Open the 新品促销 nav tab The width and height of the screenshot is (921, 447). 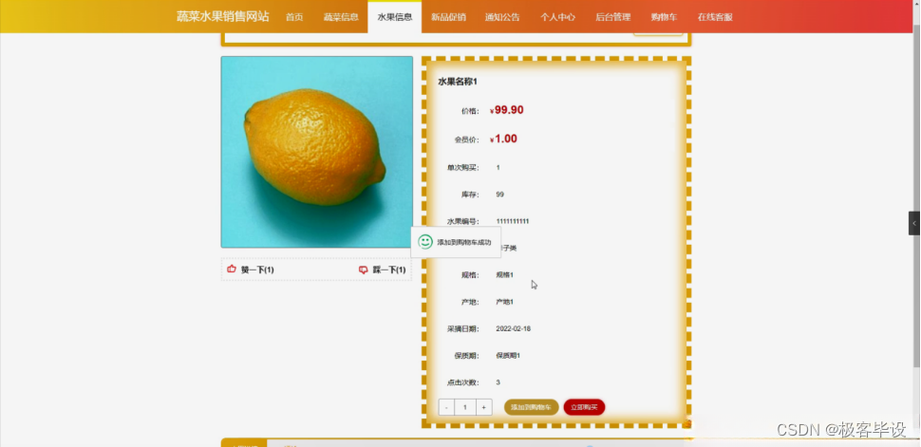pyautogui.click(x=448, y=17)
